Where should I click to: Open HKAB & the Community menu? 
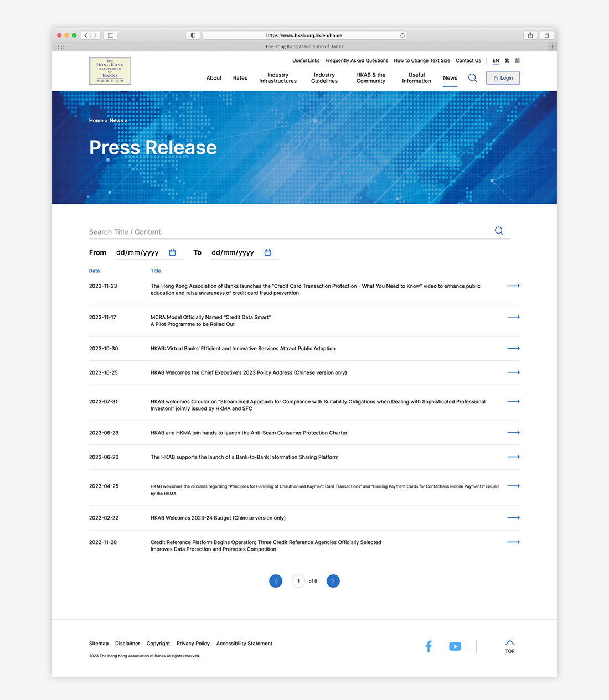pos(371,78)
